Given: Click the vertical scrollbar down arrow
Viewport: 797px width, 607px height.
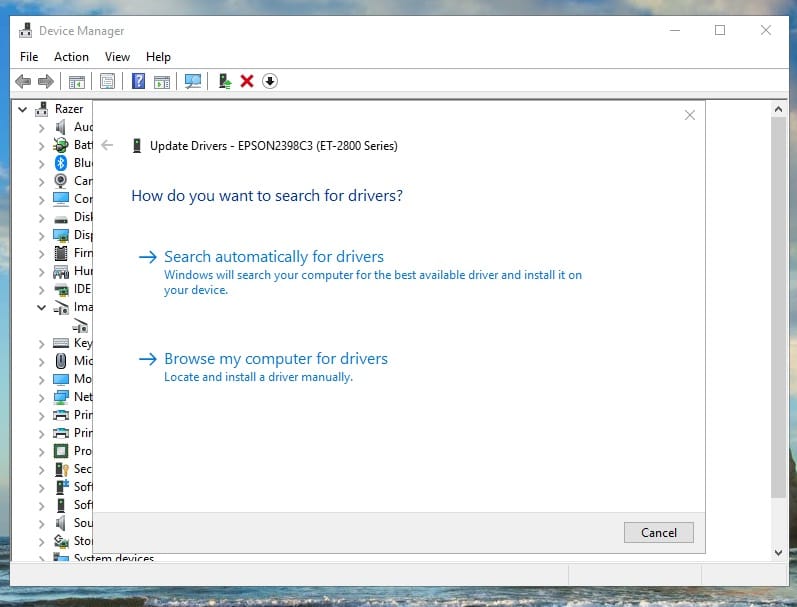Looking at the screenshot, I should (778, 552).
